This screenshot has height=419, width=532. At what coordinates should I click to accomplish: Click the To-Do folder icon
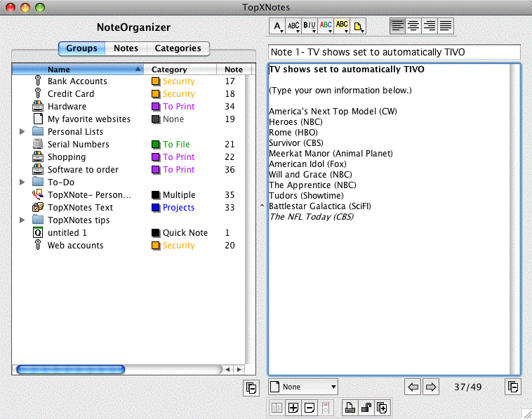[38, 182]
